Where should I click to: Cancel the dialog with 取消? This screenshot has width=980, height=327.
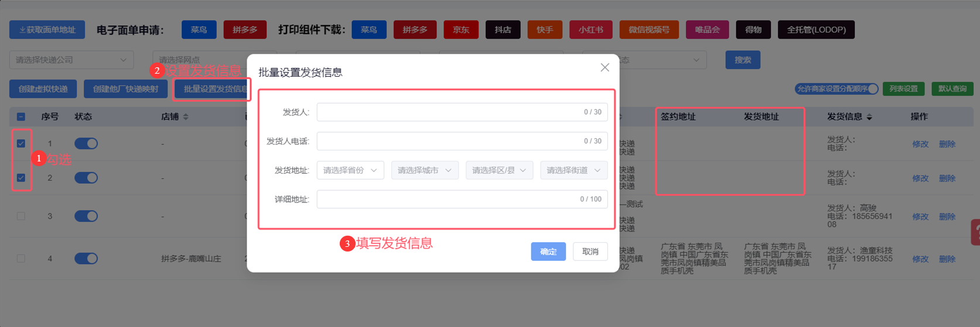click(590, 252)
